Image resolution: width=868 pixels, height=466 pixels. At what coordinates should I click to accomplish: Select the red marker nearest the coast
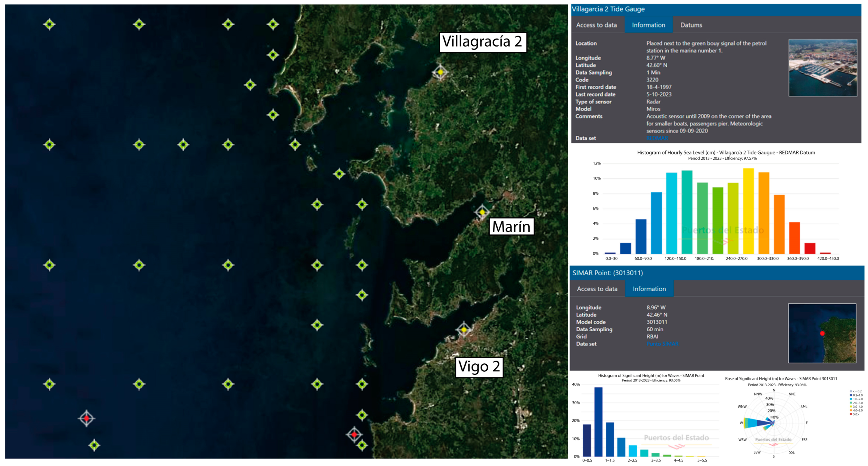(354, 435)
